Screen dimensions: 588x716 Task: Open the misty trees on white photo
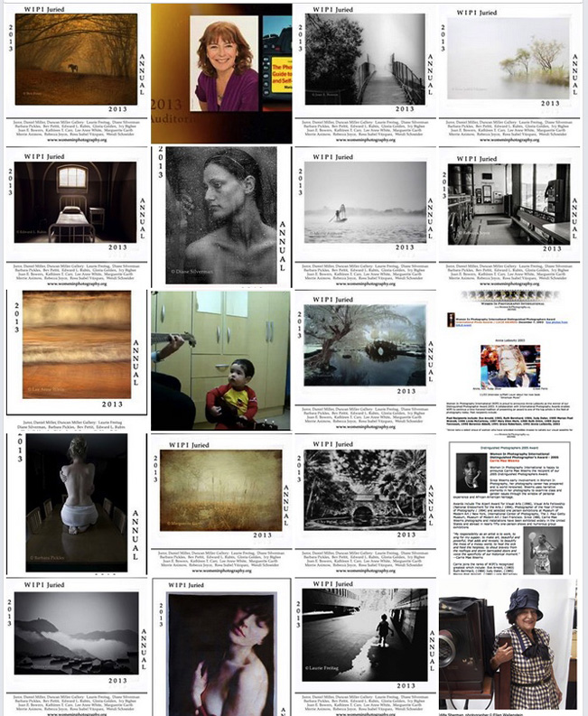(509, 73)
